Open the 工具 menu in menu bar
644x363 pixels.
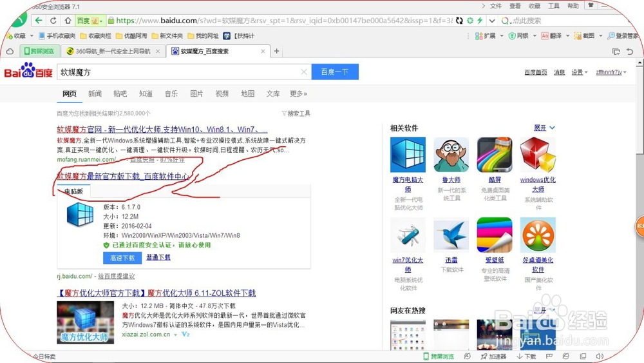[554, 6]
